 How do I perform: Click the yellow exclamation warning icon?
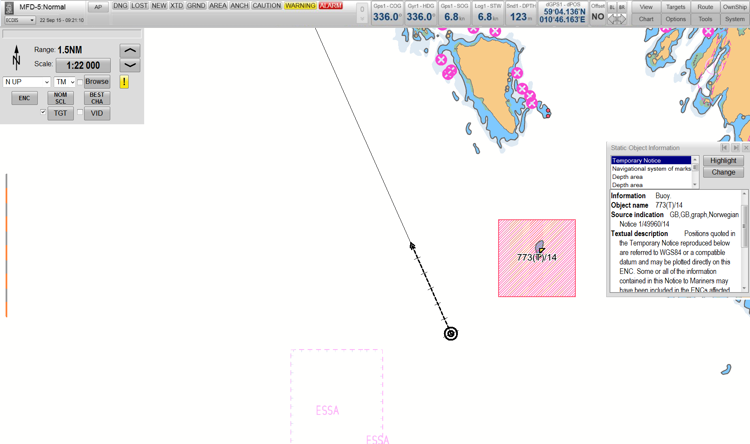(x=124, y=82)
